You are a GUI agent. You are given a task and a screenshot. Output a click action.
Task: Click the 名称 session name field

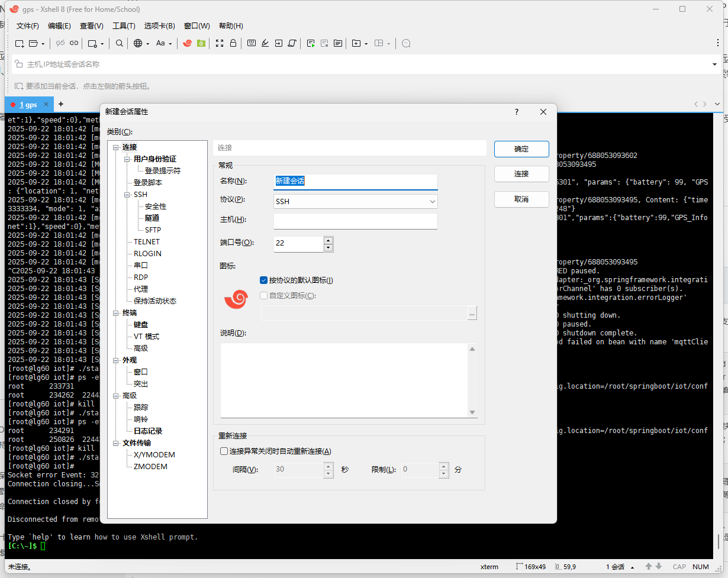pos(355,182)
